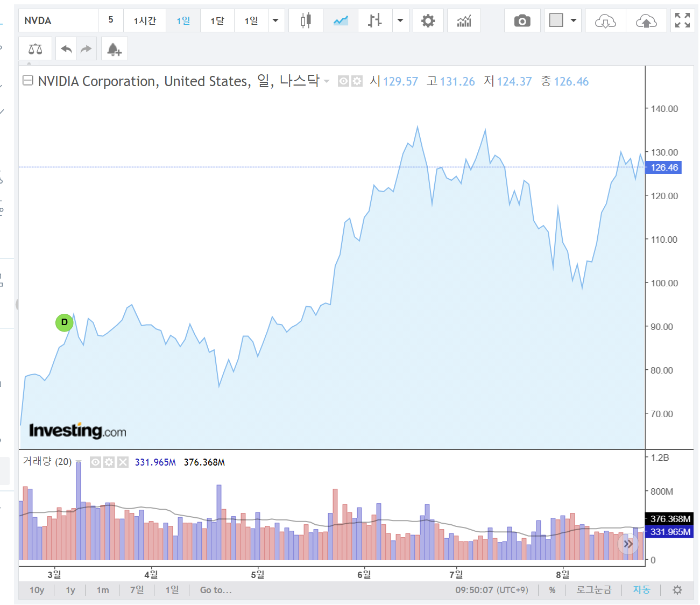Click the undo arrow
This screenshot has width=700, height=605.
(66, 49)
